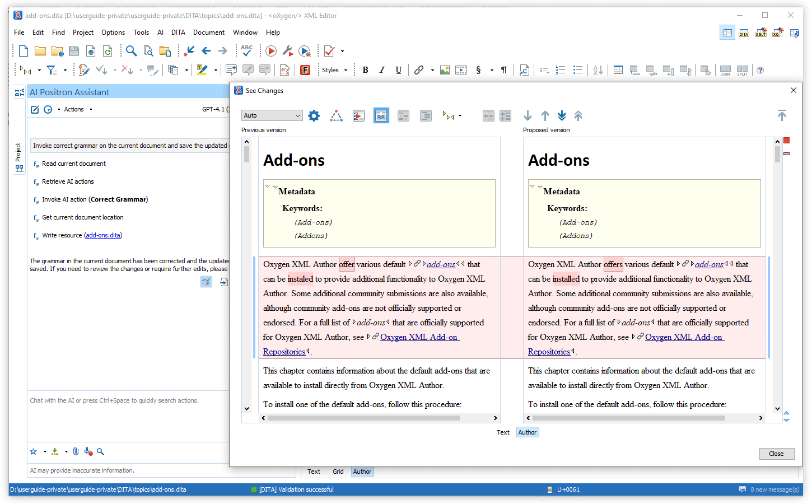Go to last modification arrow icon
Screen dimensions: 812x504
[x=189, y=51]
